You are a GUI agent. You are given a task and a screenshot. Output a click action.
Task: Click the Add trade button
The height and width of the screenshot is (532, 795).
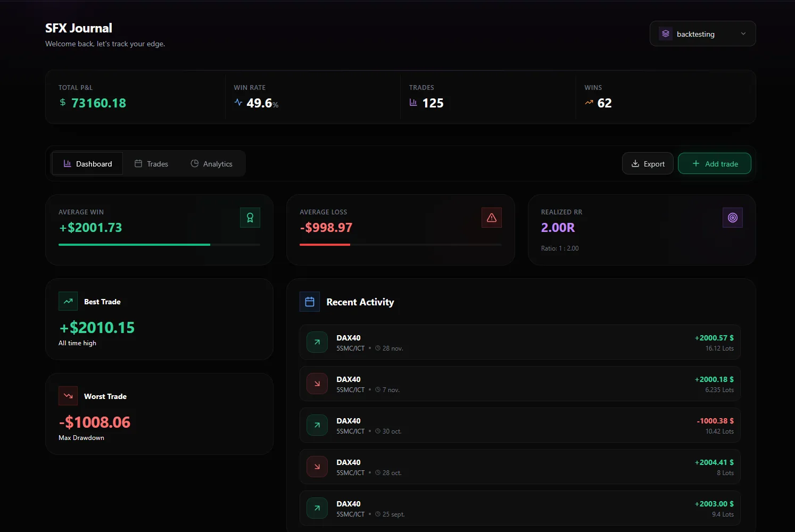(x=714, y=164)
